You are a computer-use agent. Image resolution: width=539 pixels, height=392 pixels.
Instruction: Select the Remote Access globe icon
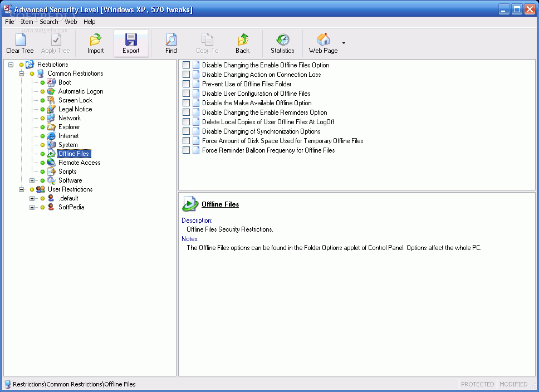[x=51, y=163]
